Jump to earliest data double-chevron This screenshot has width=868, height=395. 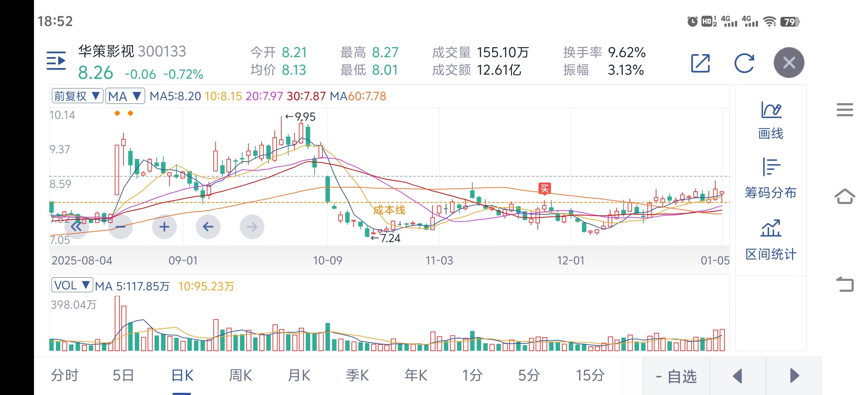click(76, 227)
